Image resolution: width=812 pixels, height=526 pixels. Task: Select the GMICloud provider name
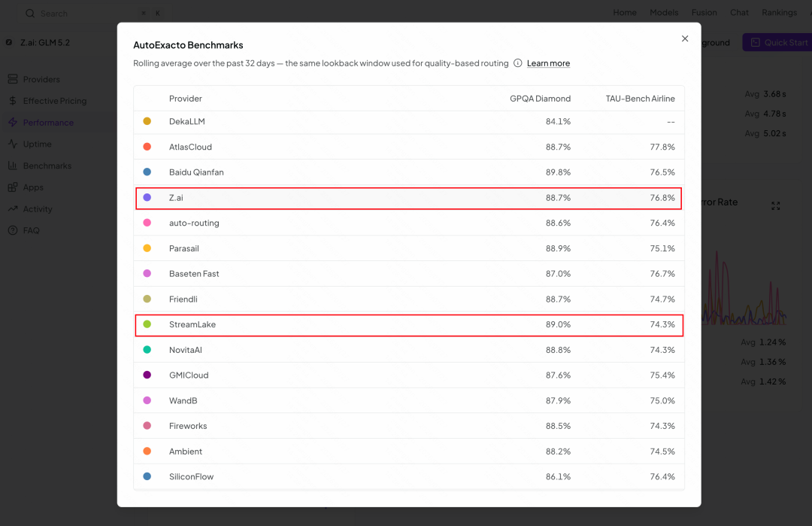(x=189, y=375)
